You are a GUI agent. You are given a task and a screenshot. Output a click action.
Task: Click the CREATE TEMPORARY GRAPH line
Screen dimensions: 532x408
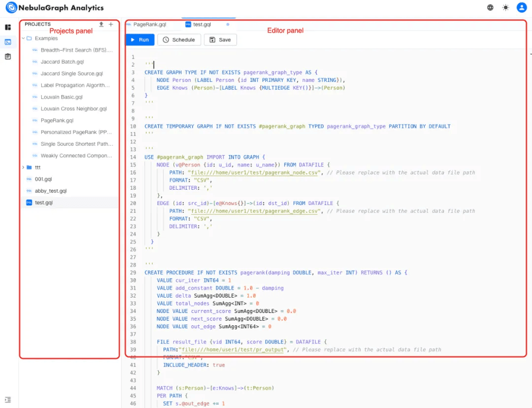298,126
